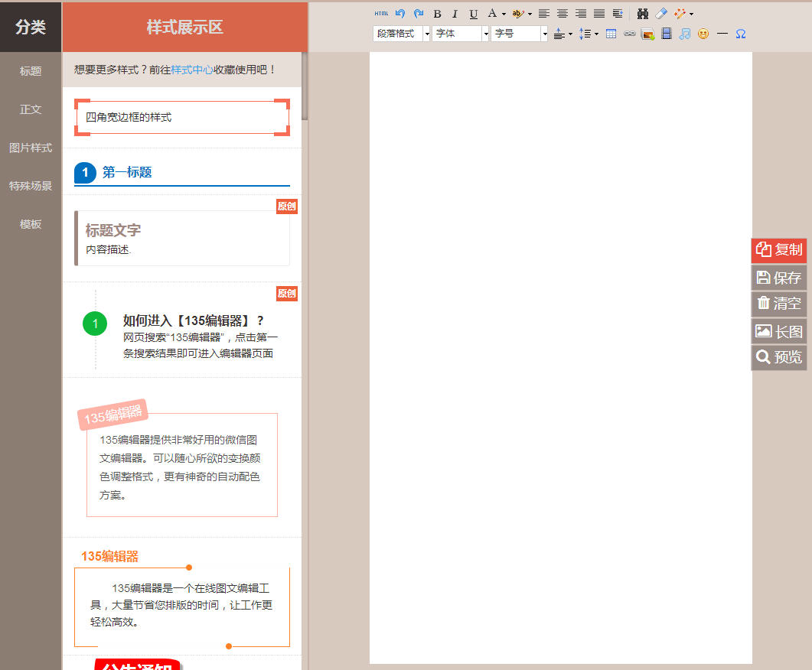812x670 pixels.
Task: Select the 图片样式 category tab
Action: [x=30, y=148]
